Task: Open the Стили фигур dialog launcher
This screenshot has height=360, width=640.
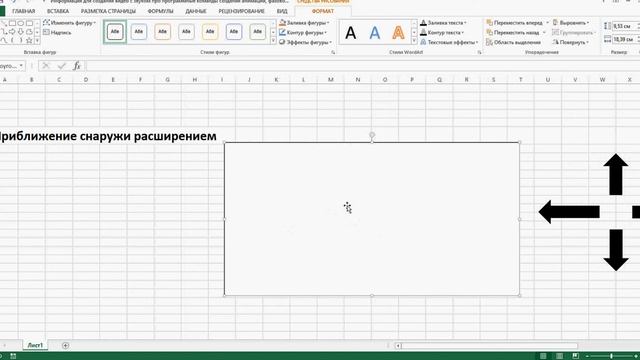Action: point(333,53)
